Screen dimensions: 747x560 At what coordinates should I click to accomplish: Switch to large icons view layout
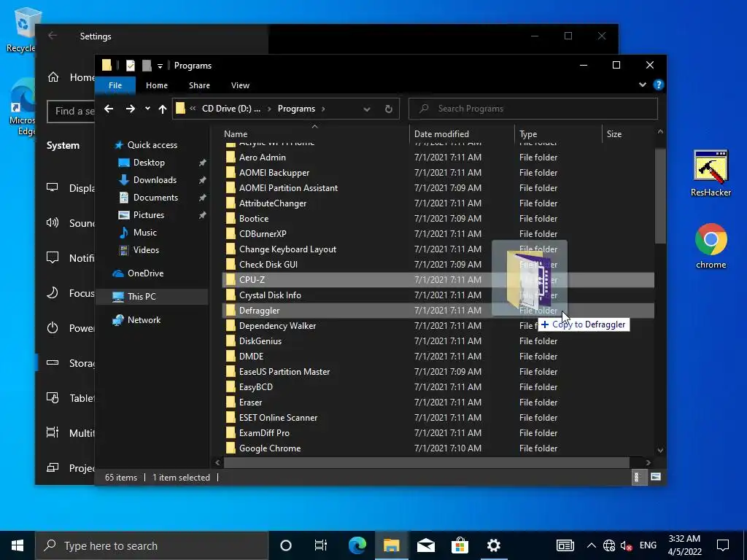pos(656,477)
